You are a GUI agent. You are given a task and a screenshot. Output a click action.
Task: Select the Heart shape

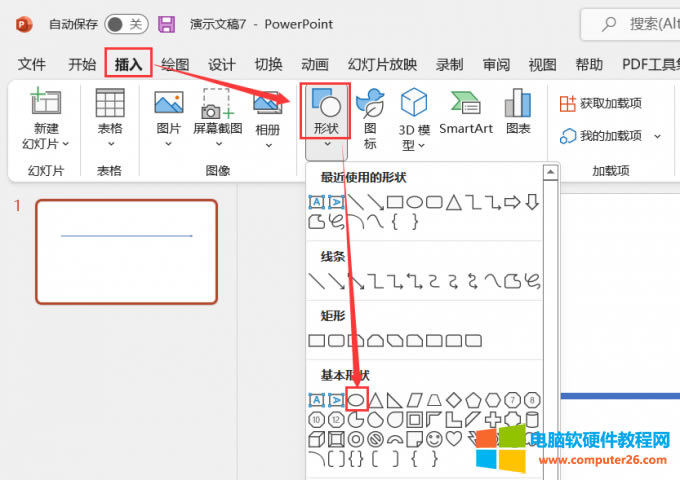click(x=454, y=439)
